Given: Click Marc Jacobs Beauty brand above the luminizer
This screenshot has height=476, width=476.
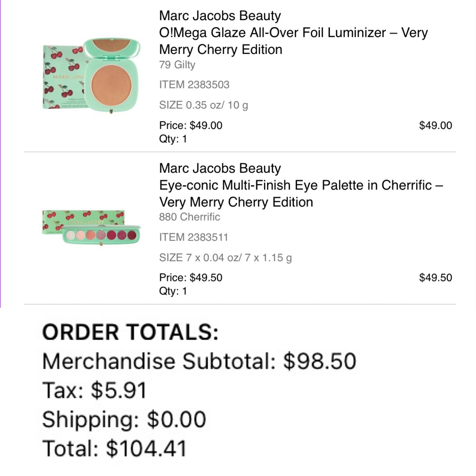Looking at the screenshot, I should (220, 16).
